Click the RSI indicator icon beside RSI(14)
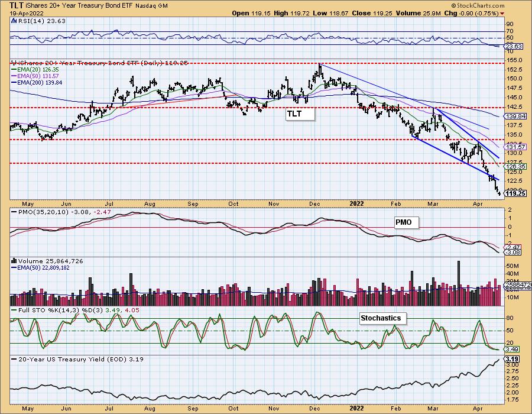The width and height of the screenshot is (532, 414). [14, 21]
